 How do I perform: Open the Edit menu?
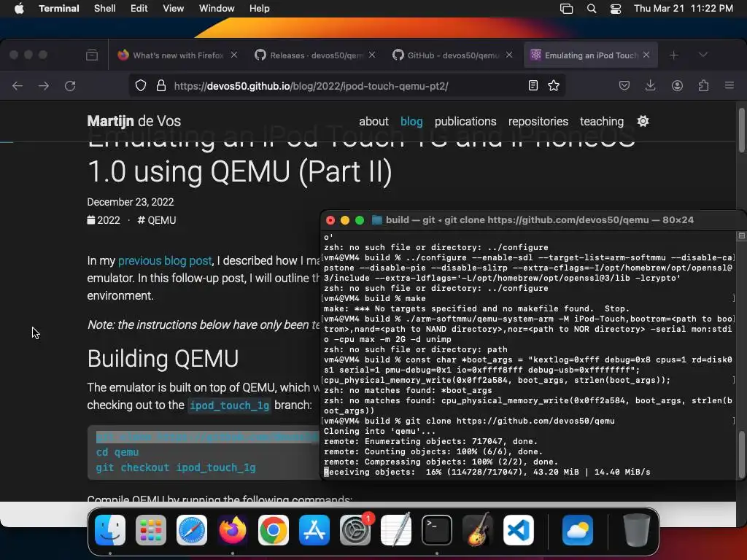[x=139, y=8]
